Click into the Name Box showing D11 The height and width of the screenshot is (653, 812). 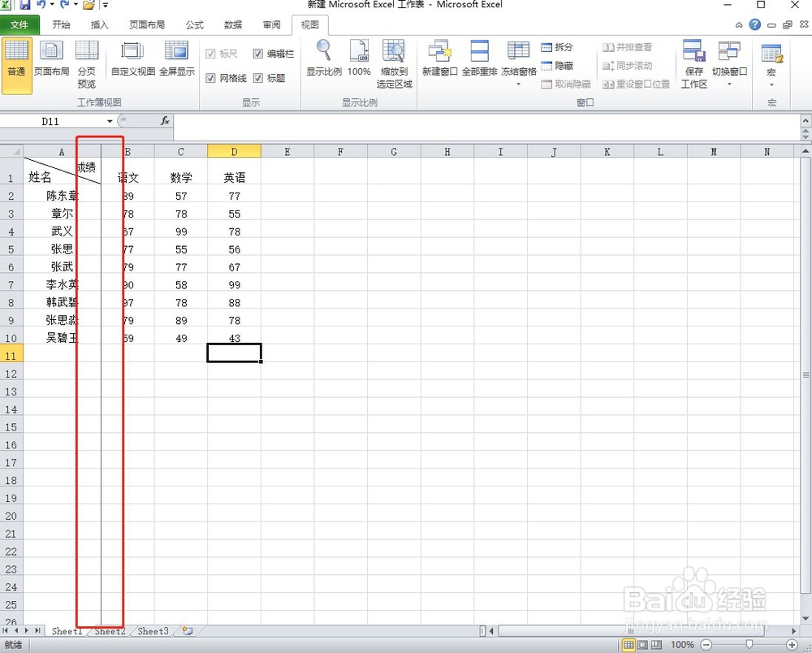click(x=50, y=121)
